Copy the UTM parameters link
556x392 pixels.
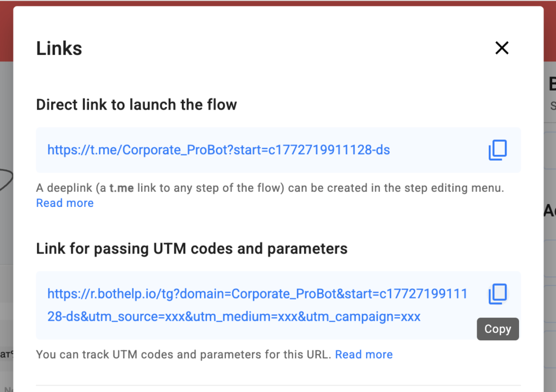click(x=497, y=294)
